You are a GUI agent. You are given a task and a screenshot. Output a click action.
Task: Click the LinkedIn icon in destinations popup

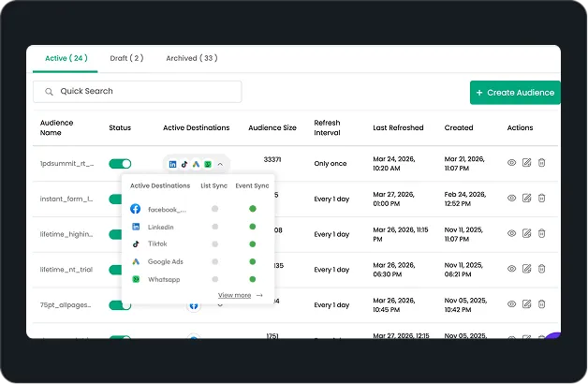tap(136, 227)
